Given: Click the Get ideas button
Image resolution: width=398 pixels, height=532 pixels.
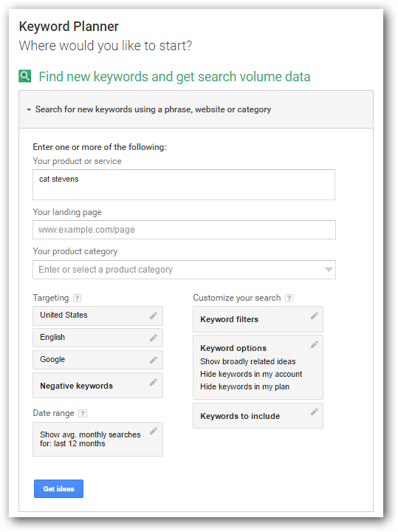Looking at the screenshot, I should 58,489.
